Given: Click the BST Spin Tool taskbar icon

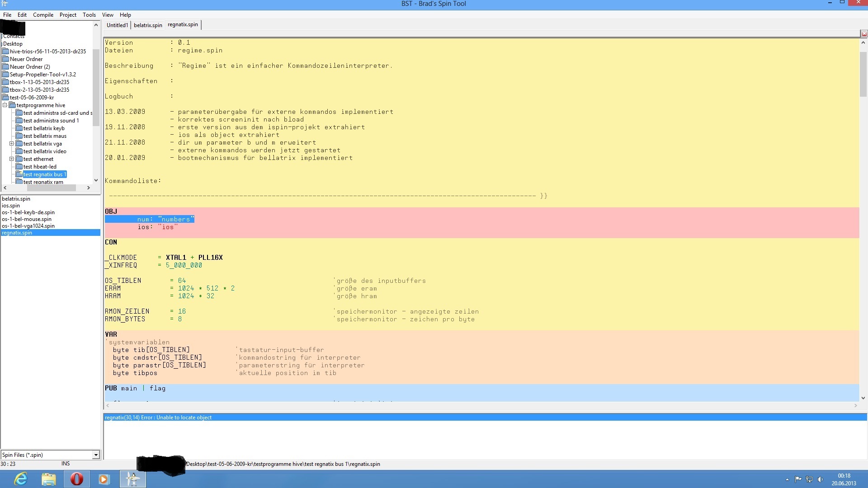Looking at the screenshot, I should tap(132, 479).
